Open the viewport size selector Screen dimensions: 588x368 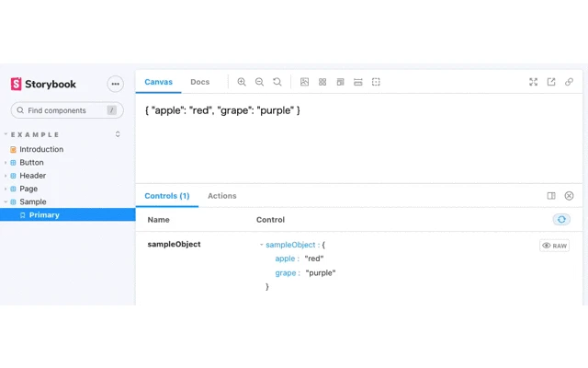pyautogui.click(x=340, y=82)
